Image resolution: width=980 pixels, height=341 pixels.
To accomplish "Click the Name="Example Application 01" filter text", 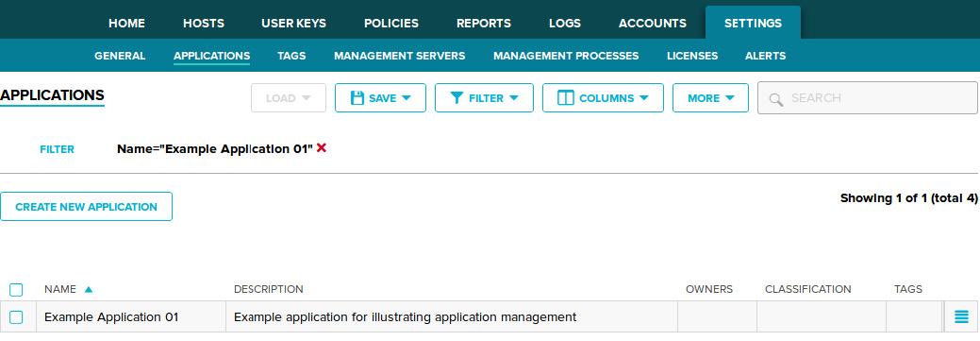I will 215,149.
